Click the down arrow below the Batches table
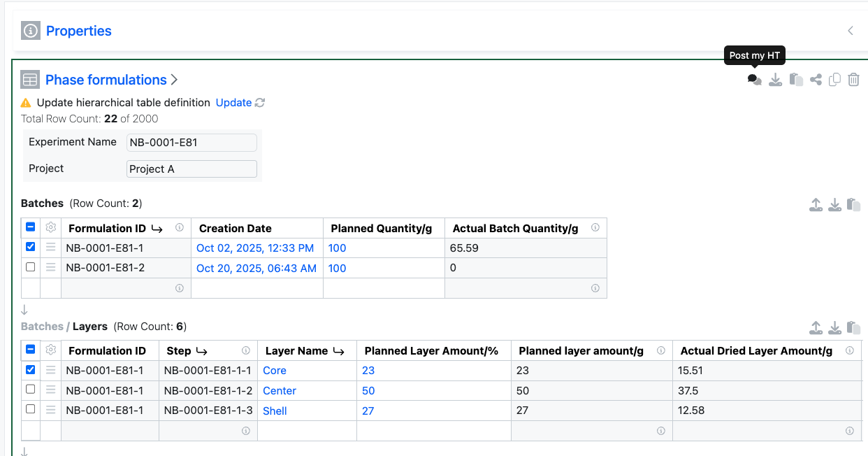This screenshot has width=868, height=456. pos(24,310)
